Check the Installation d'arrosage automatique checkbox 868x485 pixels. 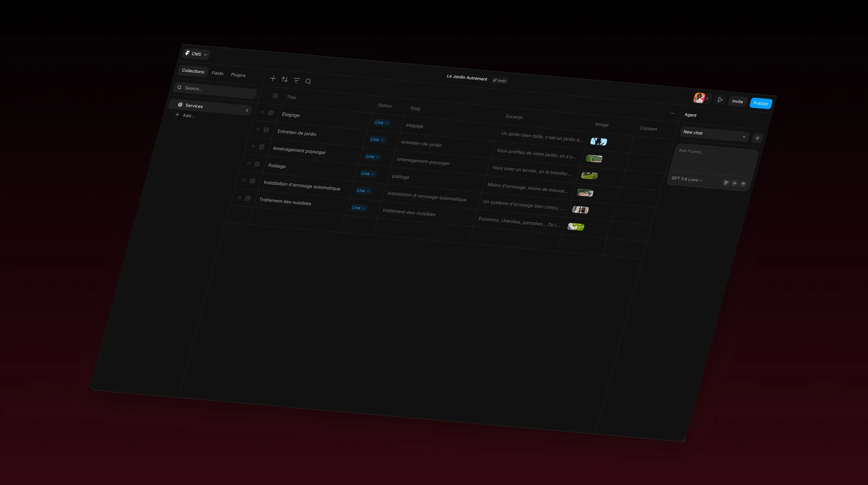pos(252,181)
